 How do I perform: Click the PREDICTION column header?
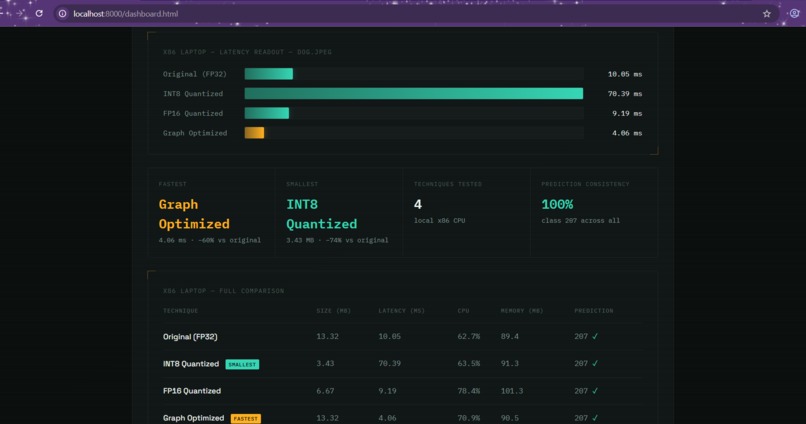tap(593, 310)
